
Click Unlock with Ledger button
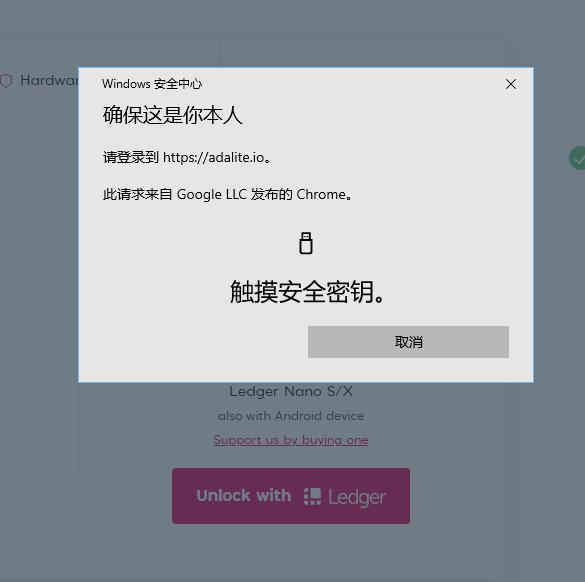(291, 496)
